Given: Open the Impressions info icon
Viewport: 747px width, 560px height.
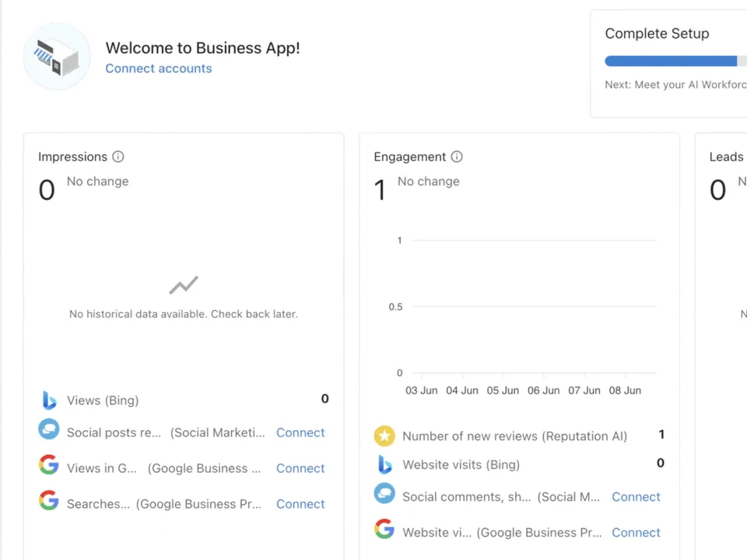Looking at the screenshot, I should [x=118, y=156].
